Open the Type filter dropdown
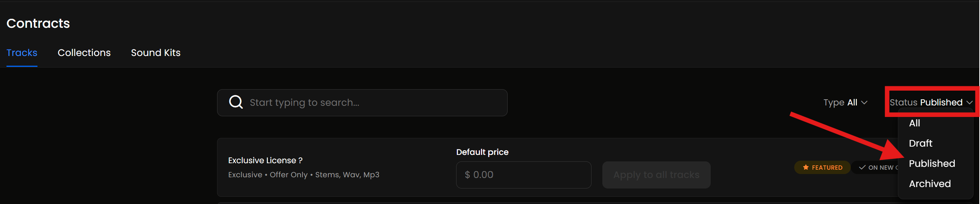Screen dimensions: 980x204 click(845, 103)
